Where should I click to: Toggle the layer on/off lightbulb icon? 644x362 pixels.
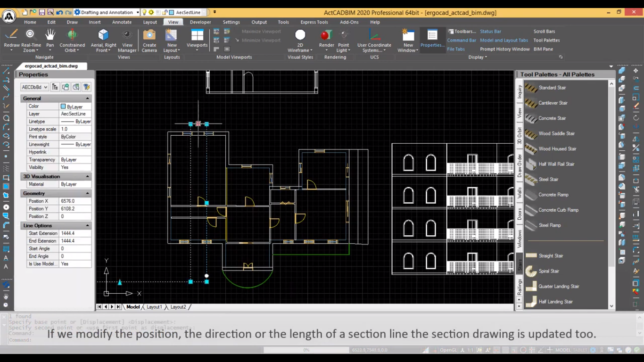(x=145, y=12)
